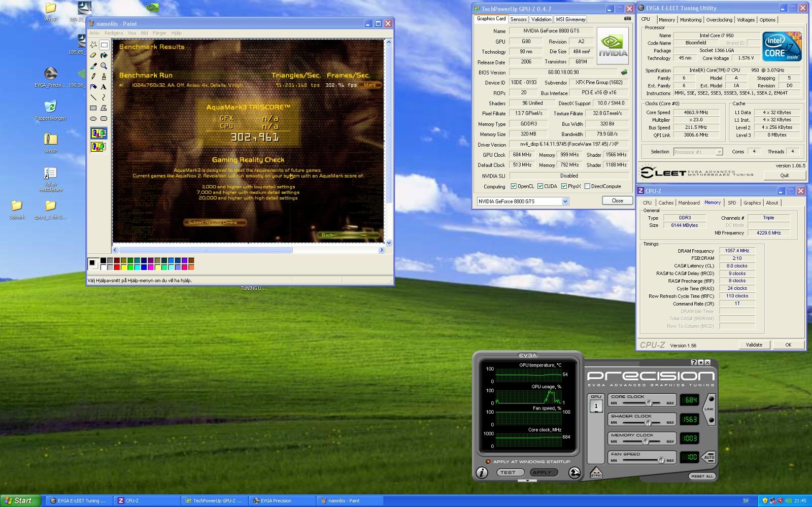
Task: Select the Ellipse tool in Paint
Action: [x=93, y=118]
